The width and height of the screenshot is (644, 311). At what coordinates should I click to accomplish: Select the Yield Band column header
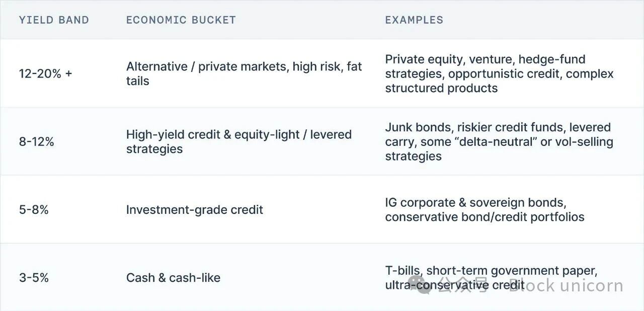click(54, 20)
